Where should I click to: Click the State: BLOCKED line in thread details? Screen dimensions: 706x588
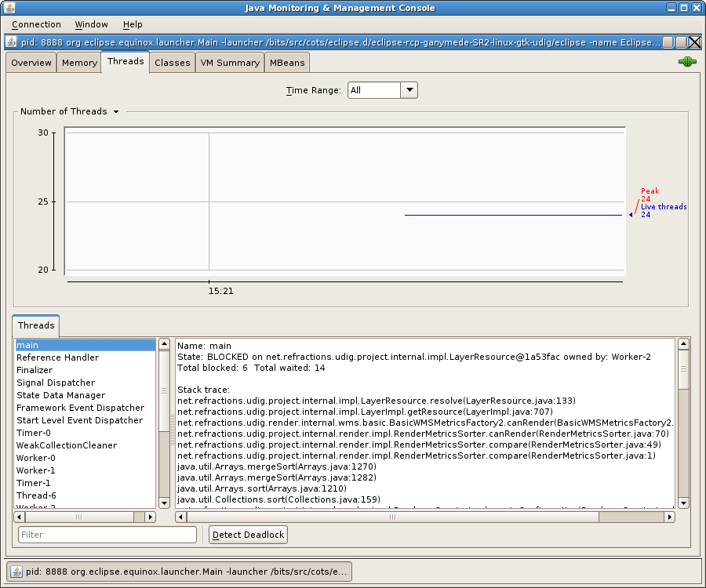click(x=413, y=357)
